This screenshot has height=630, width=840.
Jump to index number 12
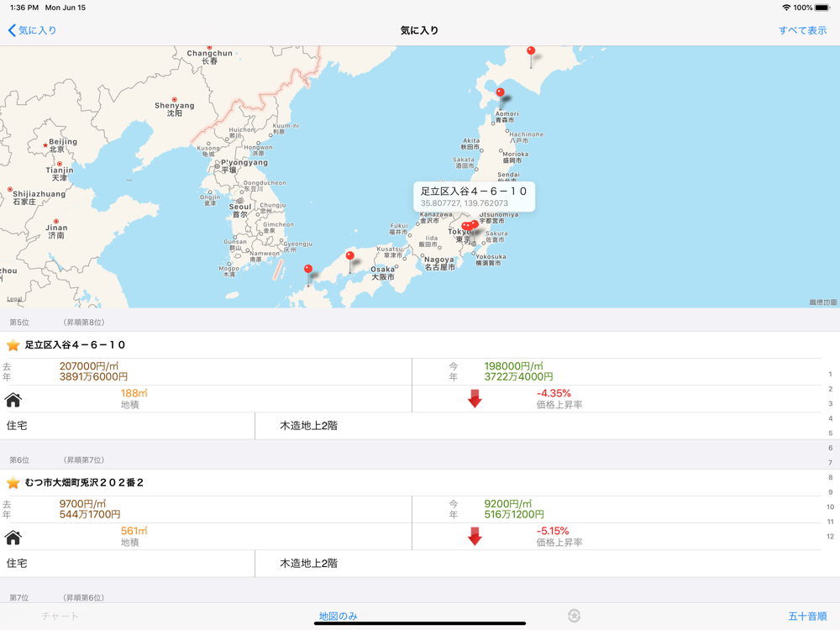[830, 536]
